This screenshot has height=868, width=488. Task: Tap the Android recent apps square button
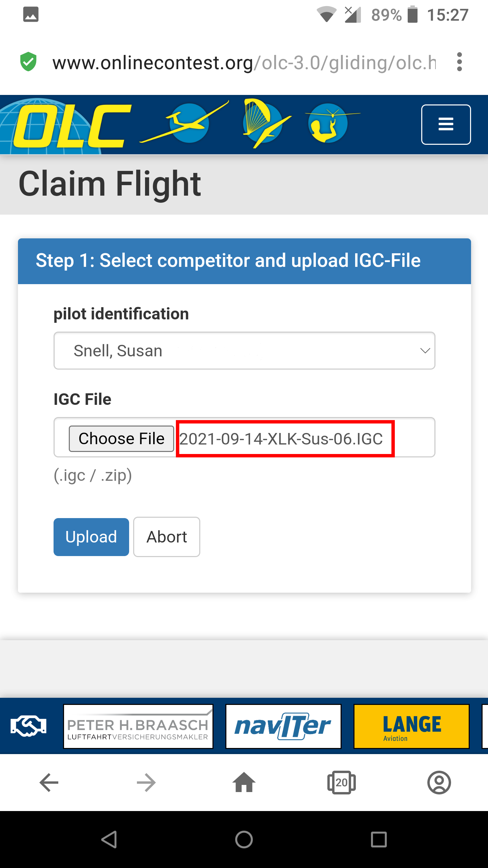coord(379,840)
